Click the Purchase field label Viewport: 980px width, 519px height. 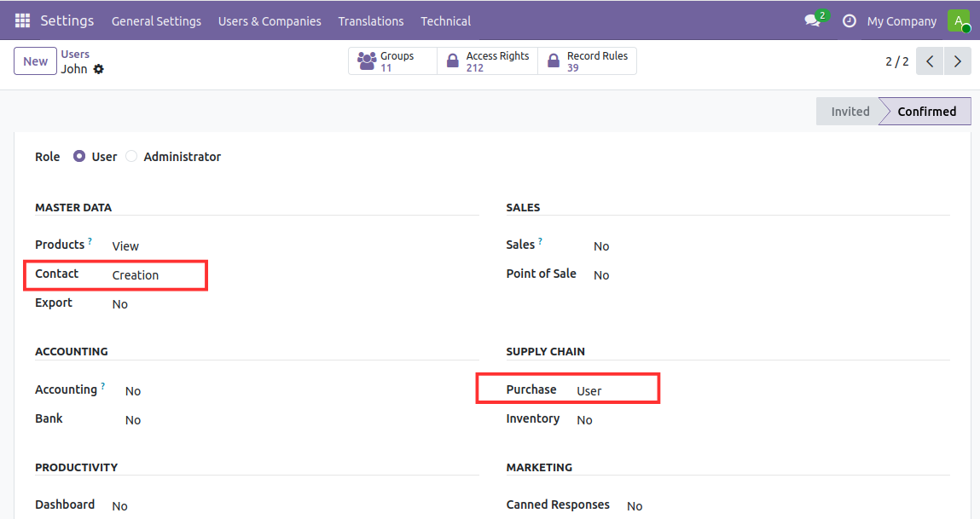point(531,389)
